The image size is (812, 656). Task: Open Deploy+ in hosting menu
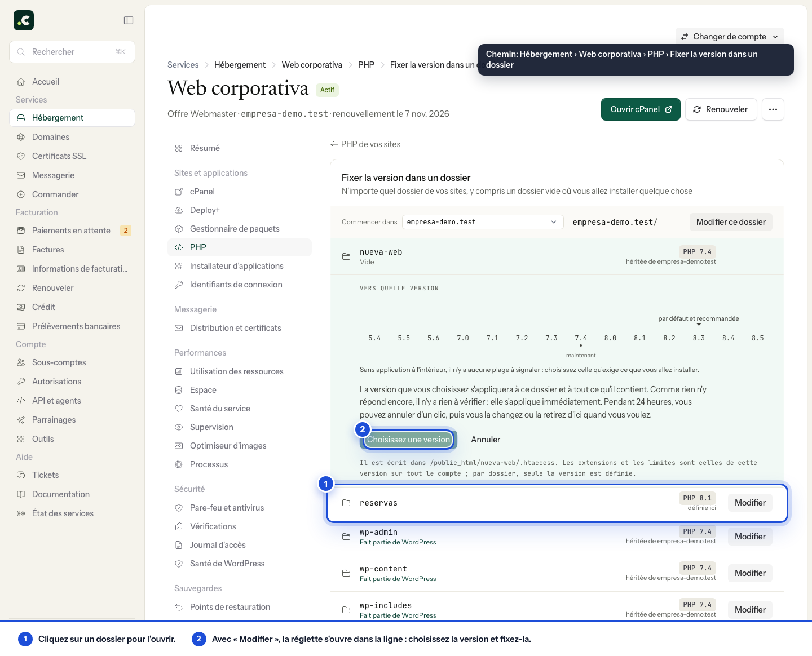point(240,210)
